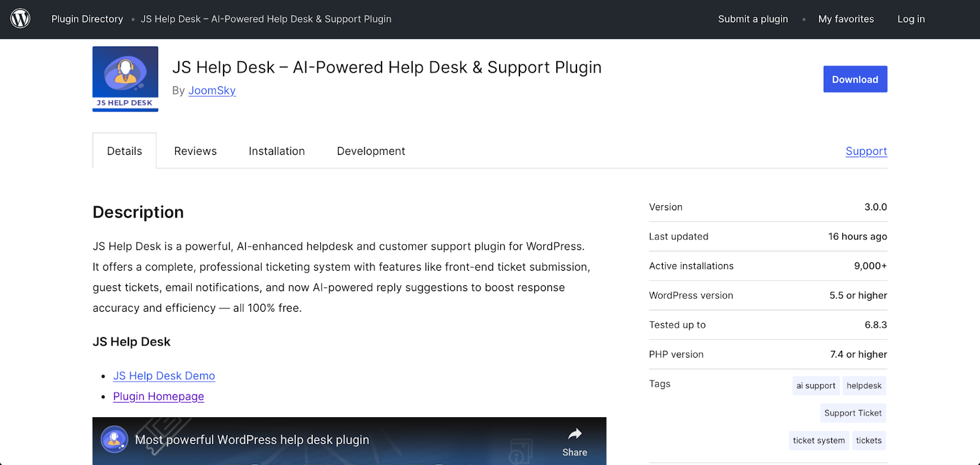Screen dimensions: 980x465
Task: Click the ai support tag
Action: coord(816,385)
